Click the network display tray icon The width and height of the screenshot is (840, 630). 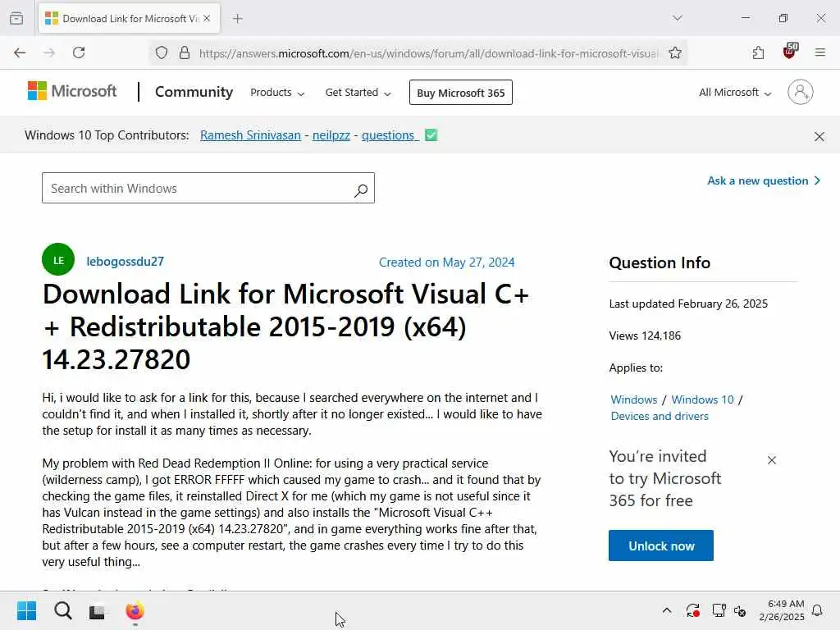pyautogui.click(x=719, y=610)
